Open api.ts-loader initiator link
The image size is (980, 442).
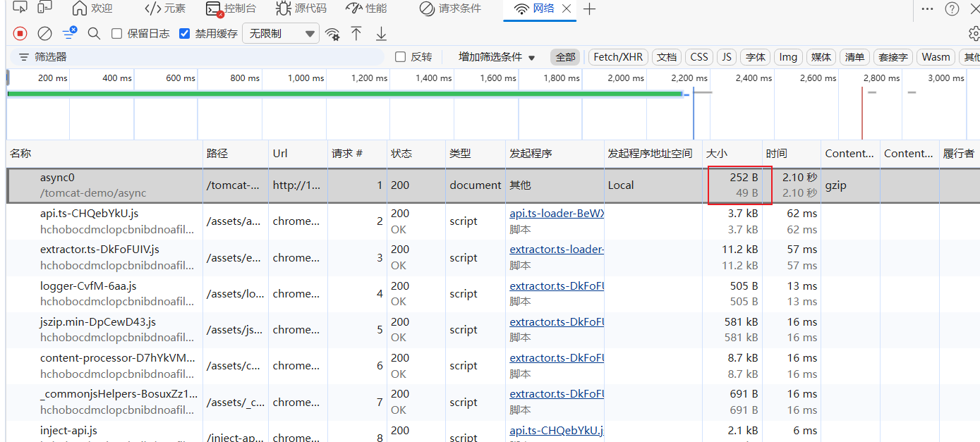point(557,213)
